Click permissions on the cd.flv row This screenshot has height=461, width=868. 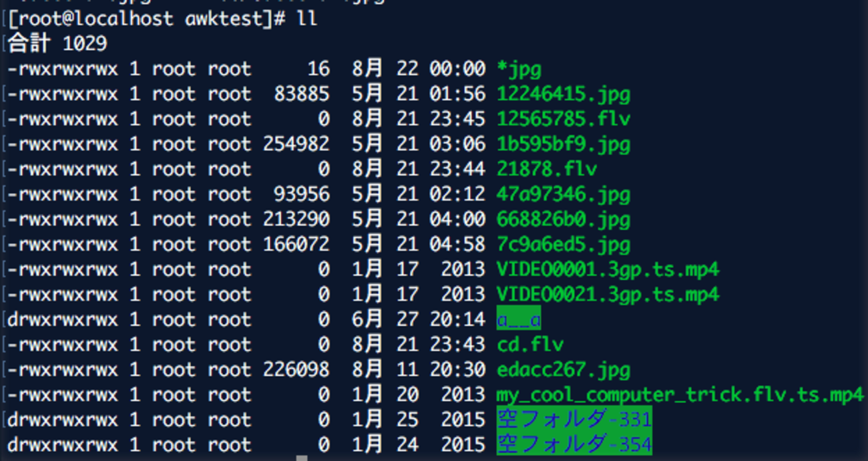coord(63,345)
